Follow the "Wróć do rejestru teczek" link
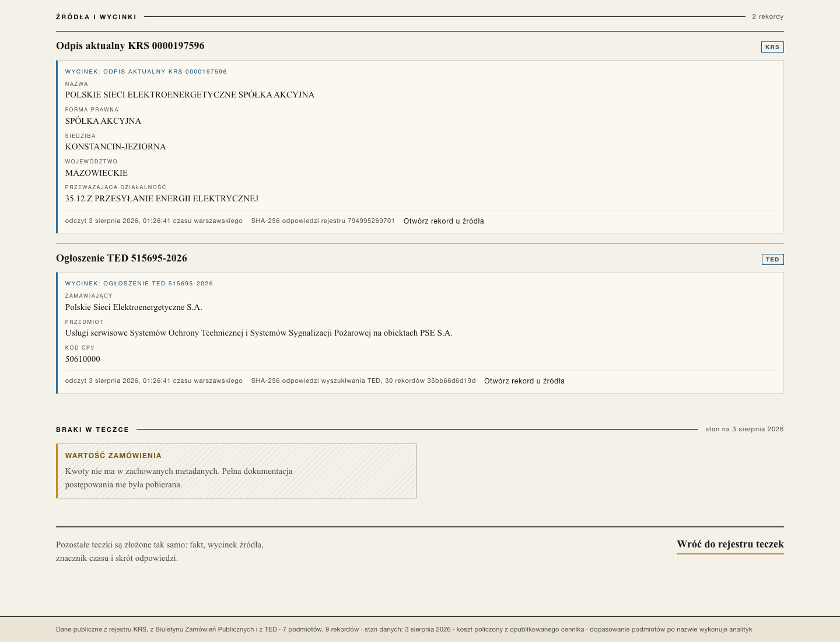This screenshot has width=840, height=642. point(730,545)
